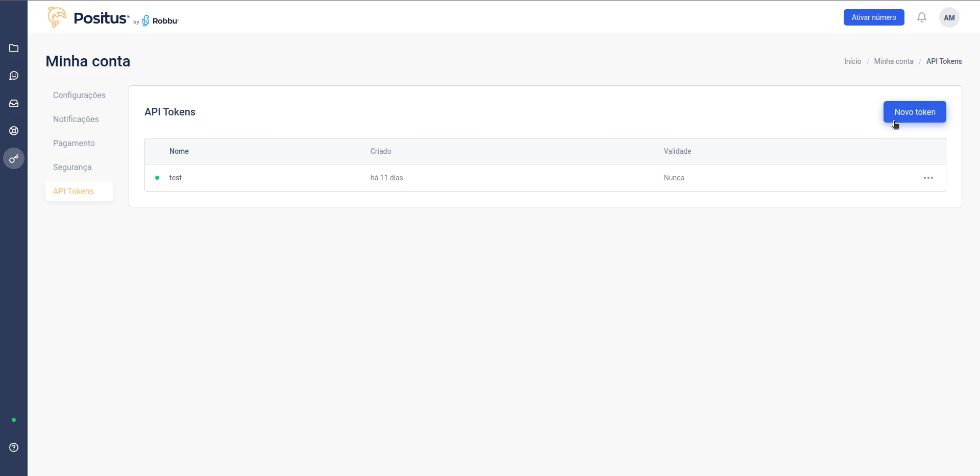
Task: Open the Pagamento section
Action: pyautogui.click(x=74, y=143)
